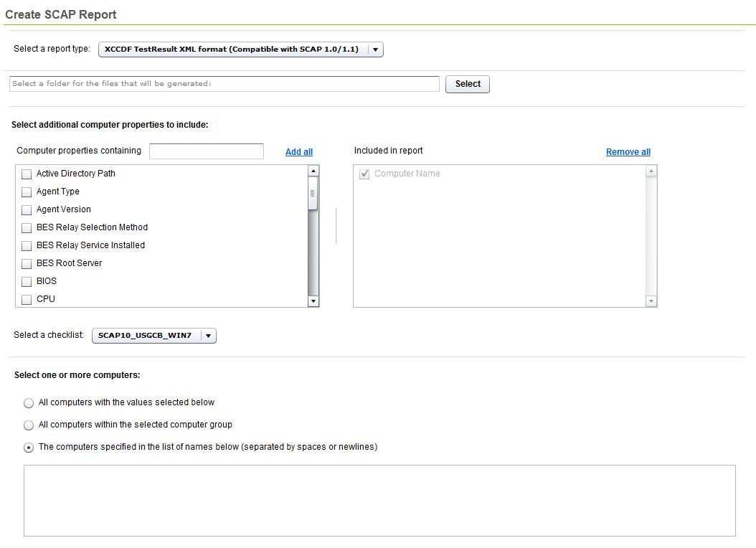Image resolution: width=756 pixels, height=548 pixels.
Task: Click the Computer properties containing search box
Action: 206,151
